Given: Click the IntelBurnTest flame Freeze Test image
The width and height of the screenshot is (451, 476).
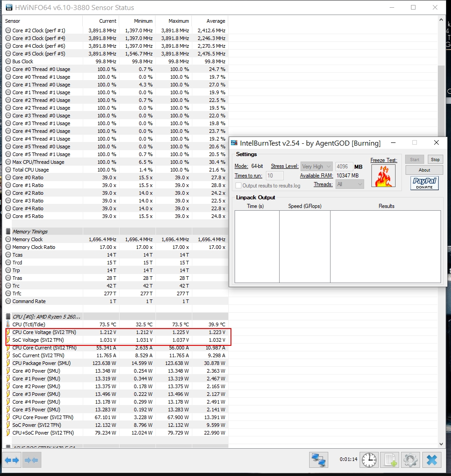Looking at the screenshot, I should [384, 176].
